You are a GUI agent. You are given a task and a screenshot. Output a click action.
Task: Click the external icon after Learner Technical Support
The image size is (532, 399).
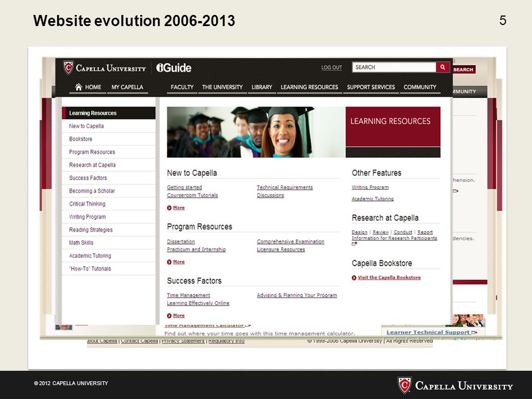tap(474, 332)
